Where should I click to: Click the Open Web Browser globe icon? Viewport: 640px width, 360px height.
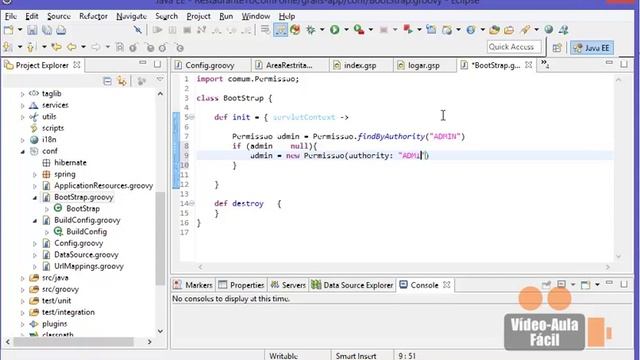pyautogui.click(x=549, y=29)
